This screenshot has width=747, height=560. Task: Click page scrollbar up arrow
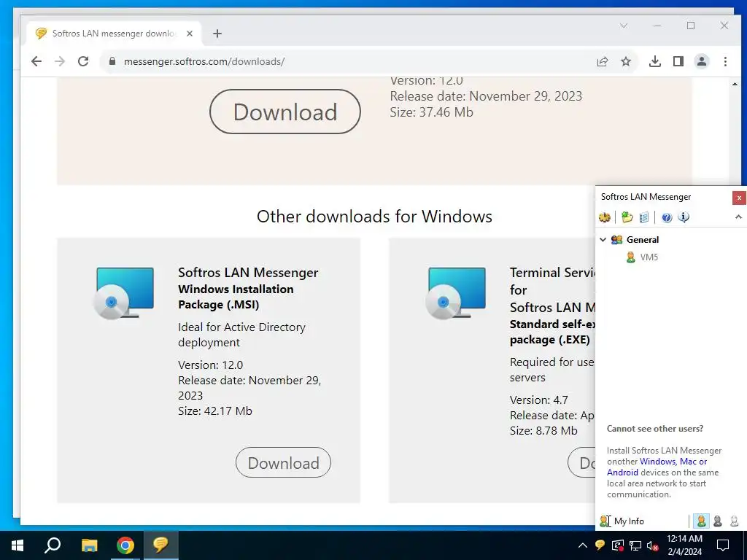[735, 84]
